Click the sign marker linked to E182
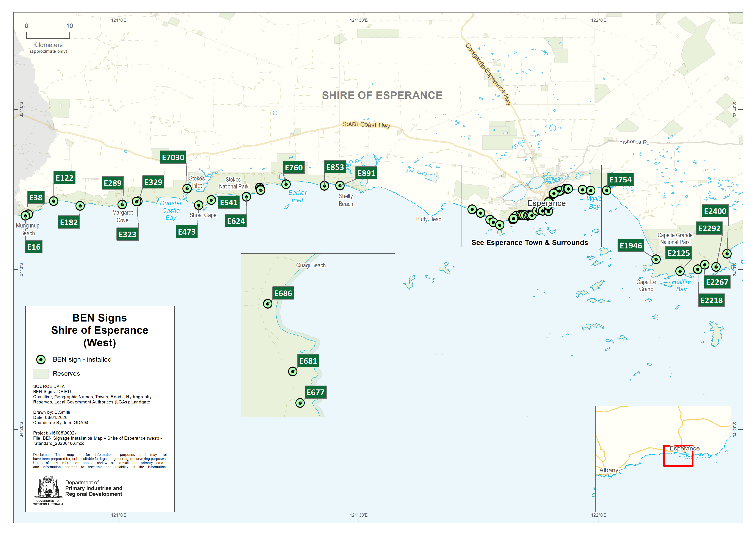Screen dimensions: 756x535 (80, 206)
